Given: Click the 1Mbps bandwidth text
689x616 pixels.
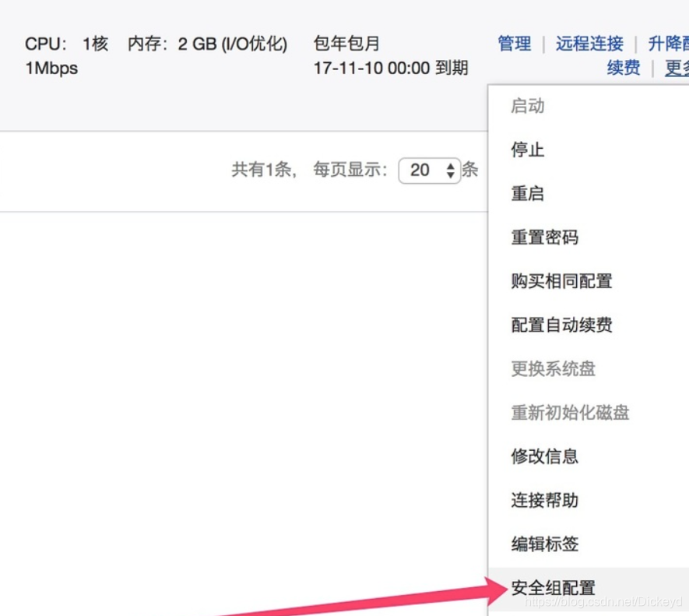Looking at the screenshot, I should [51, 69].
